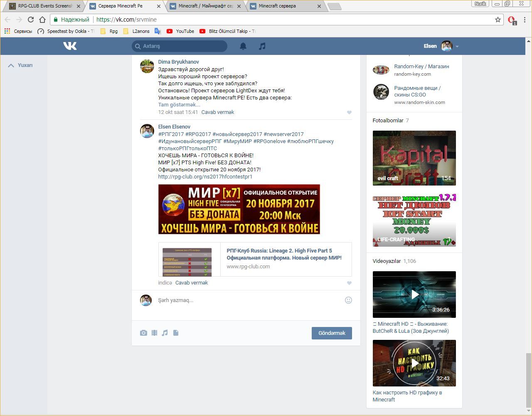Reply to Dima's comment via Cavab vermək
This screenshot has height=416, width=532.
coord(218,112)
